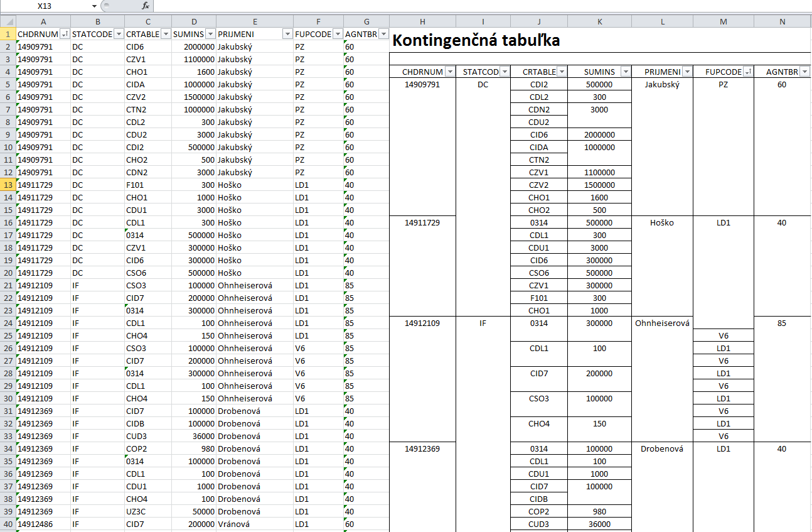Select cell C39 containing UZ3C
The image size is (812, 532).
147,511
